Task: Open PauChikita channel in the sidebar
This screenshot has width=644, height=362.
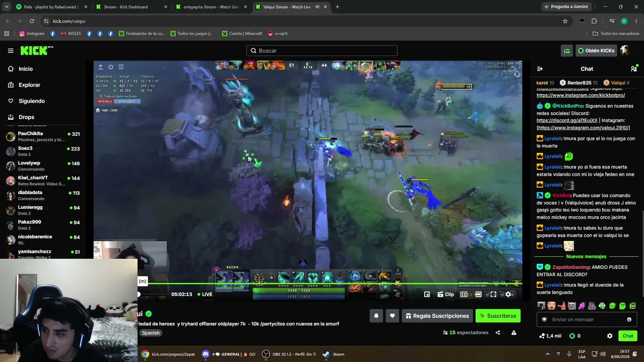Action: (x=43, y=136)
